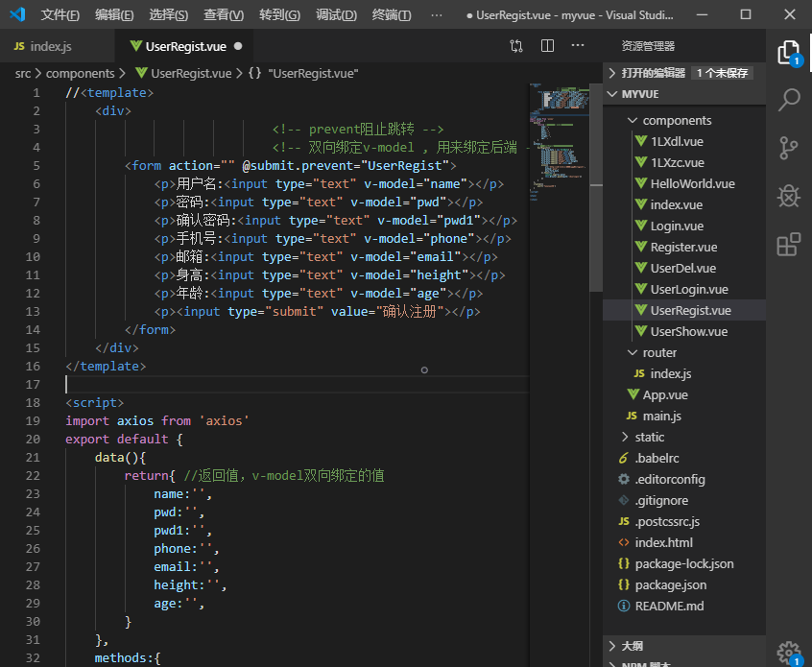Open UserLogin.vue in the file tree
The image size is (812, 667).
[x=688, y=290]
